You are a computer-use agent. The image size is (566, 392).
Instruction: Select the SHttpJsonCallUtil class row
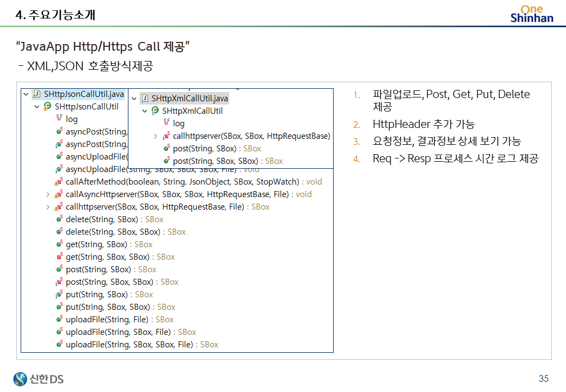click(87, 107)
